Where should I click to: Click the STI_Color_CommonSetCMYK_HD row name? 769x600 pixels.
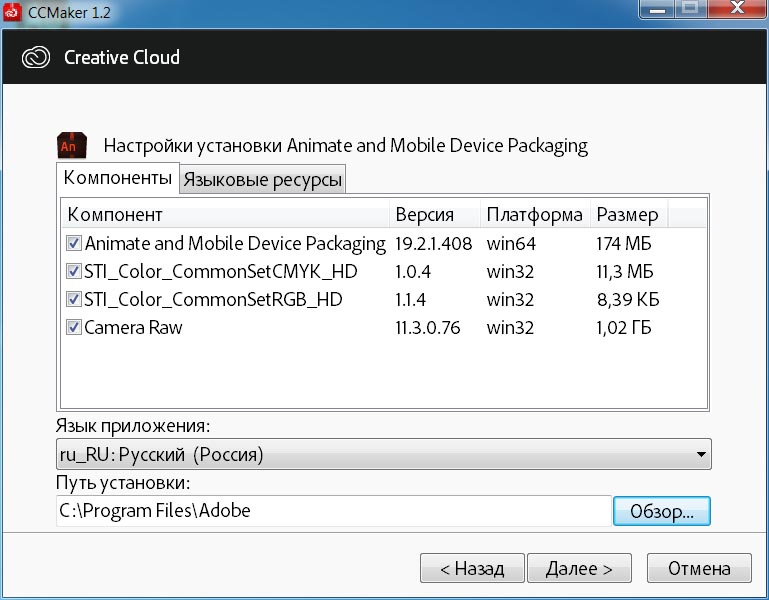pyautogui.click(x=221, y=271)
